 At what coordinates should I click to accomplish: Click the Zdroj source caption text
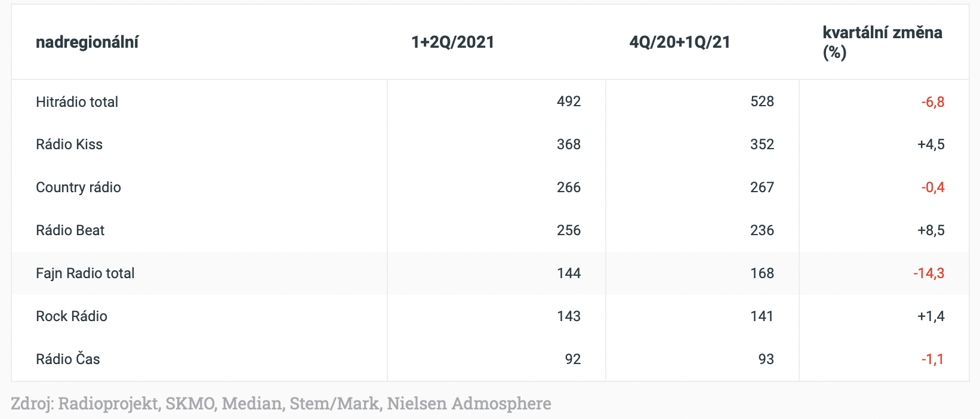[x=281, y=403]
